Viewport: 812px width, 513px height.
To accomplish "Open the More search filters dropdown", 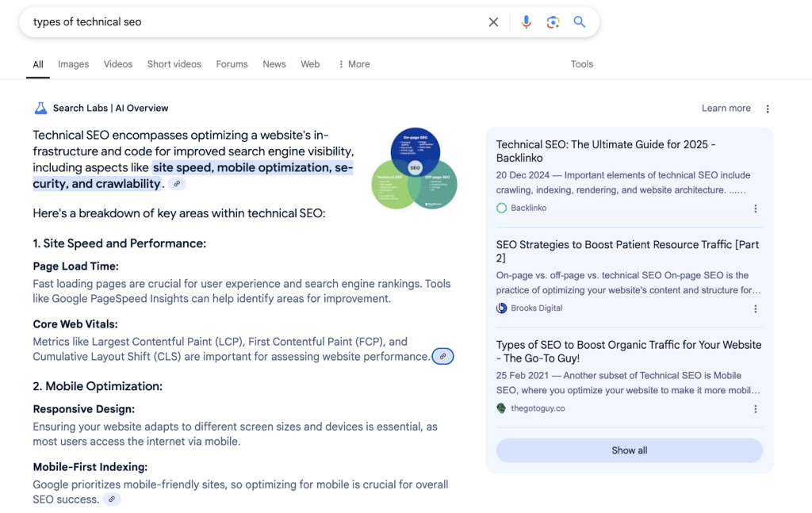I will (354, 63).
